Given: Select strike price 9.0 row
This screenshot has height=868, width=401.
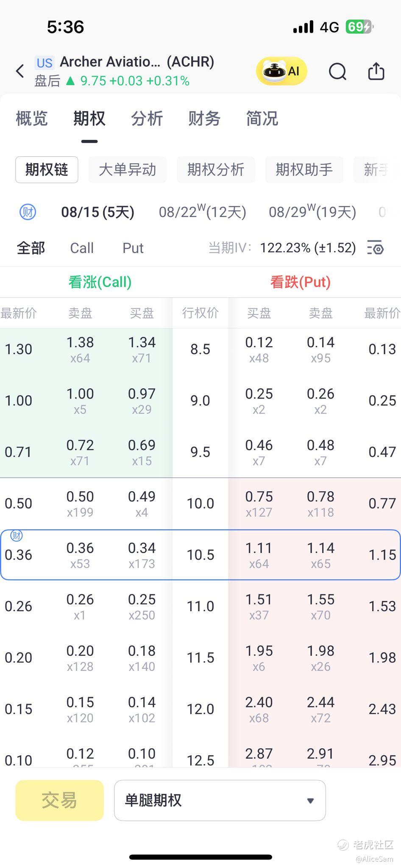Looking at the screenshot, I should point(200,401).
